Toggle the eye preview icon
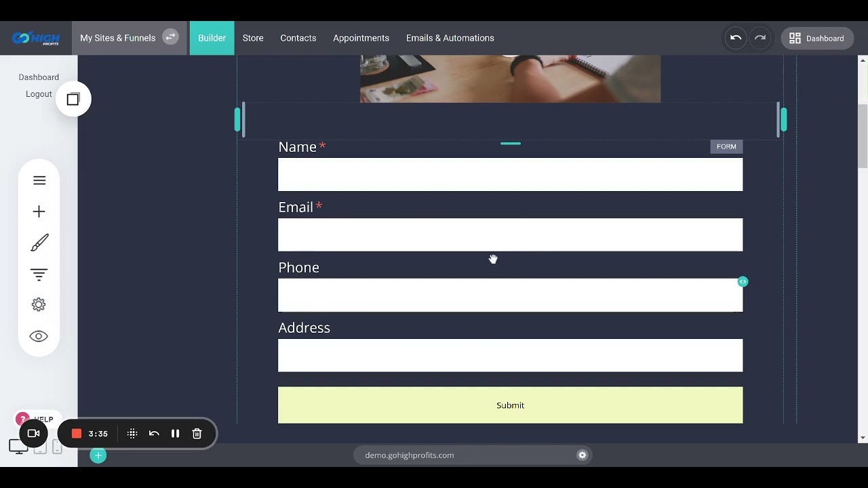868x488 pixels. [x=39, y=336]
